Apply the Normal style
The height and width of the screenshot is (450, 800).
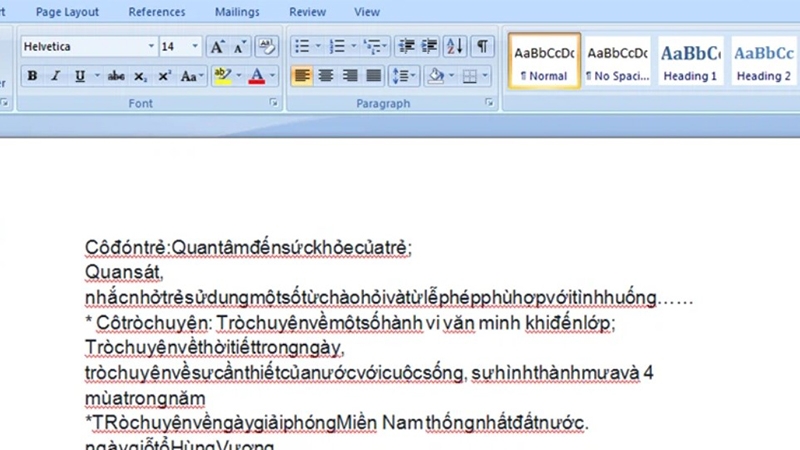click(544, 61)
